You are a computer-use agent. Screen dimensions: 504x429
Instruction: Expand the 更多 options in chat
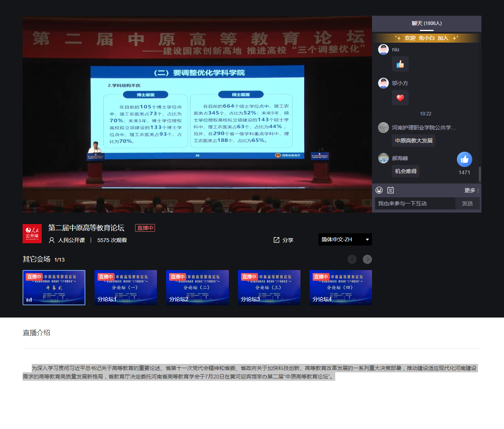click(471, 190)
